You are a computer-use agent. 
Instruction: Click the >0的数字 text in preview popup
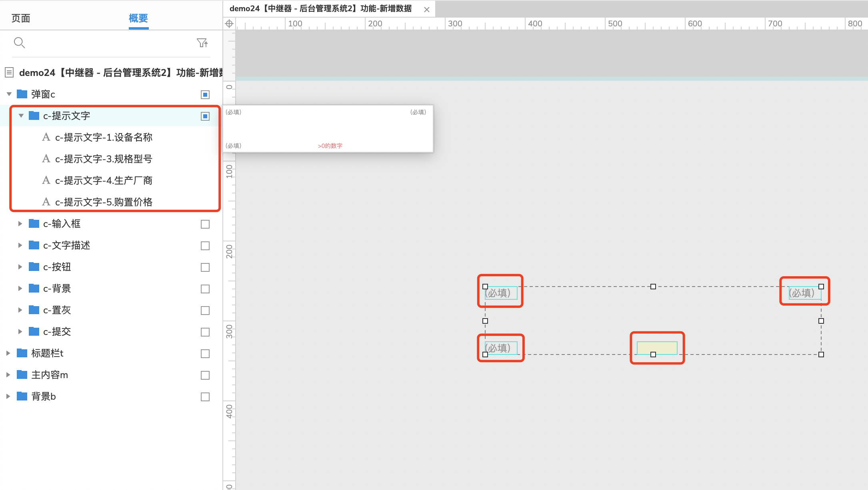tap(330, 146)
